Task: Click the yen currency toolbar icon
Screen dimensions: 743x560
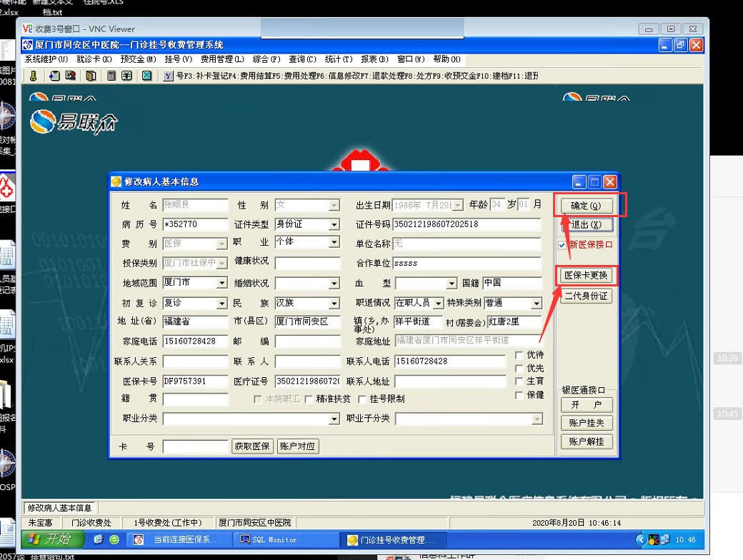Action: (x=126, y=76)
